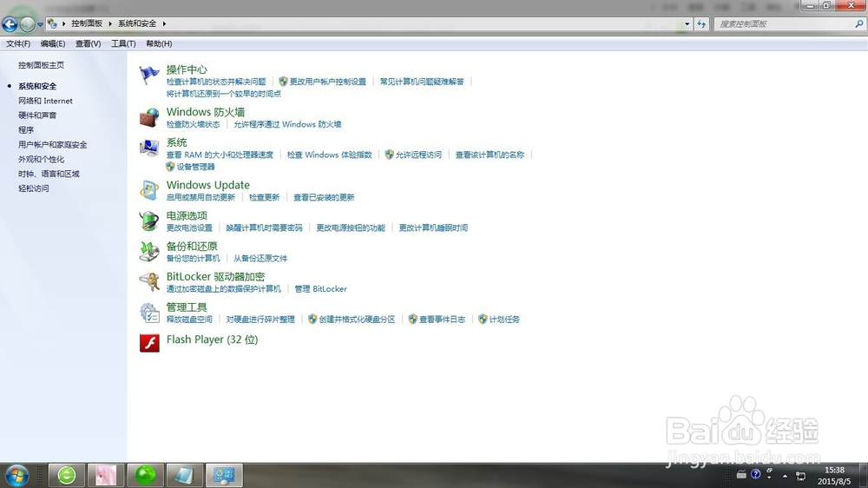Expand the arrow after 系统和安全 breadcrumb

(164, 23)
